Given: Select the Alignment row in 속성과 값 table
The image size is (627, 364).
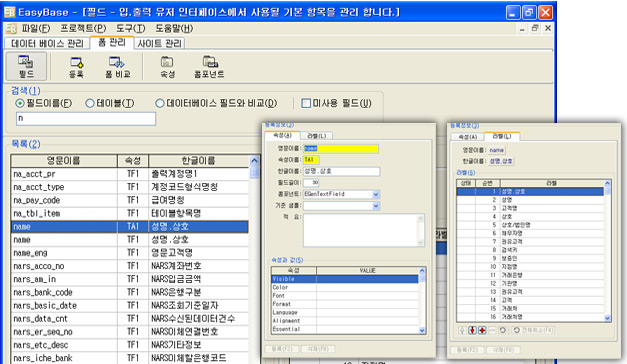Looking at the screenshot, I should click(345, 321).
